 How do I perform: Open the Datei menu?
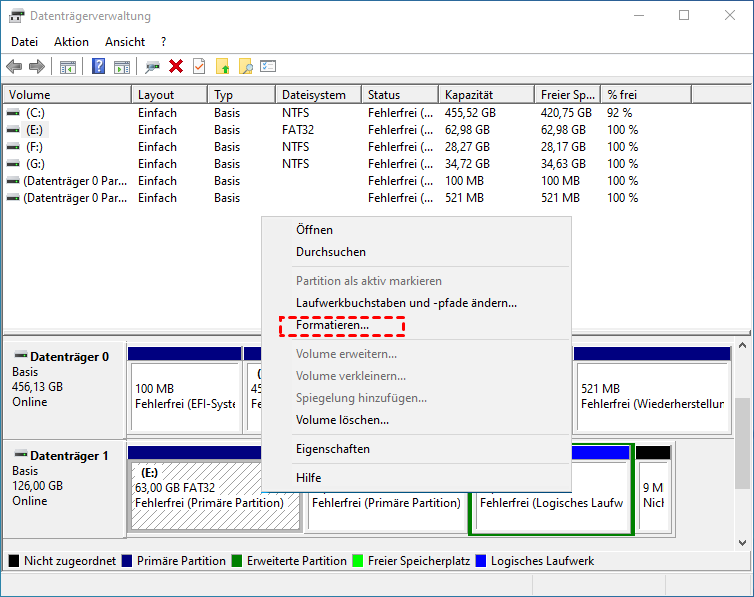[x=25, y=42]
